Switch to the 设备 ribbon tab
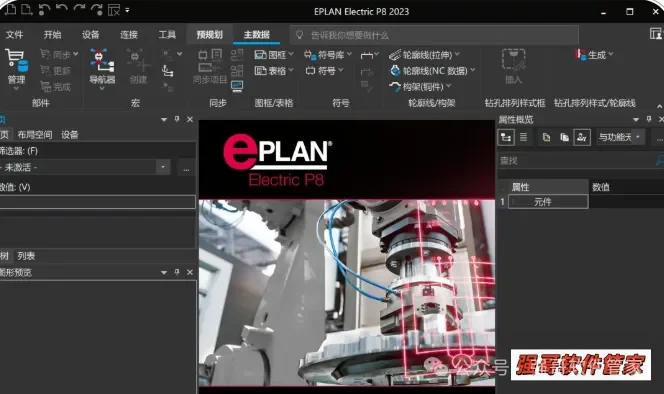The image size is (664, 394). pyautogui.click(x=91, y=35)
